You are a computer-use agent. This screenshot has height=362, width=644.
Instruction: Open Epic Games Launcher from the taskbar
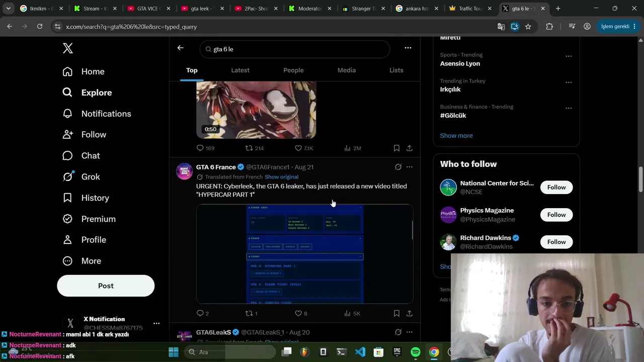coord(397,352)
